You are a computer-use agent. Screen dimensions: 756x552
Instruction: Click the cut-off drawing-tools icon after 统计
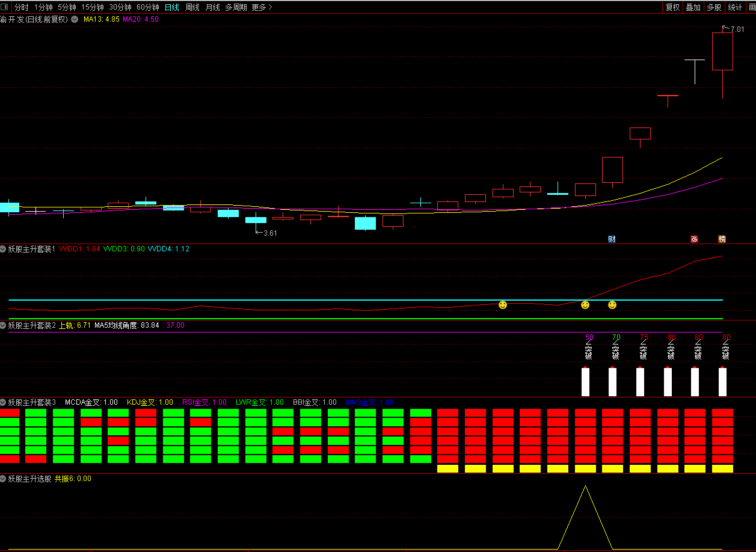pyautogui.click(x=752, y=7)
